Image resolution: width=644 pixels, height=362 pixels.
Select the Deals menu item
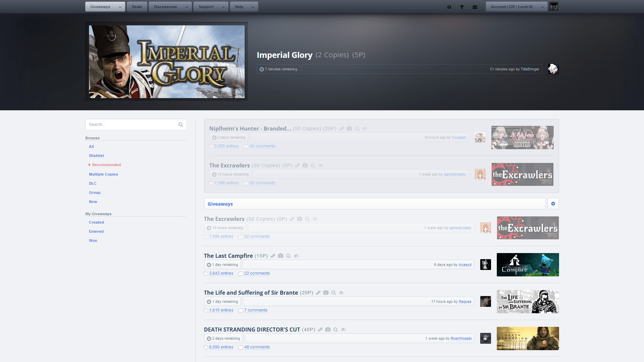coord(137,6)
